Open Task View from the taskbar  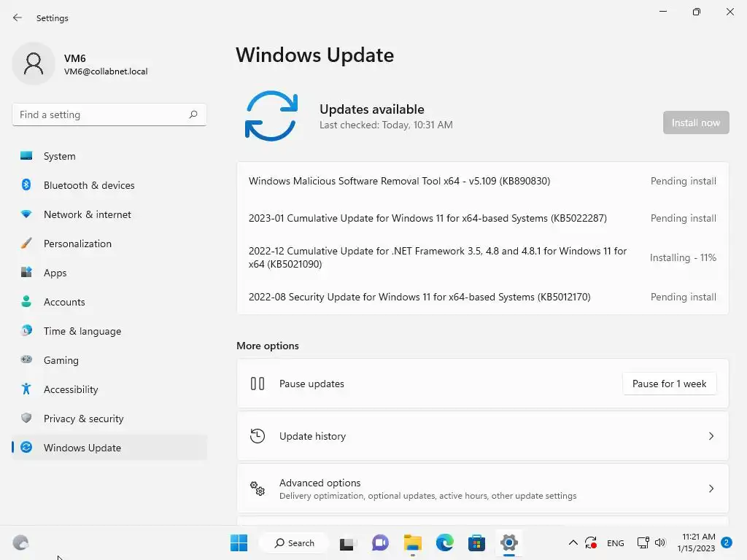pyautogui.click(x=347, y=543)
